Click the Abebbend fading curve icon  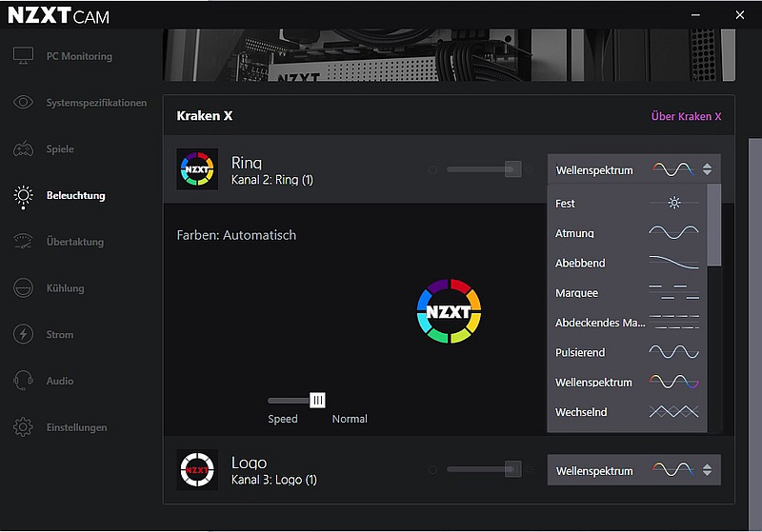674,262
